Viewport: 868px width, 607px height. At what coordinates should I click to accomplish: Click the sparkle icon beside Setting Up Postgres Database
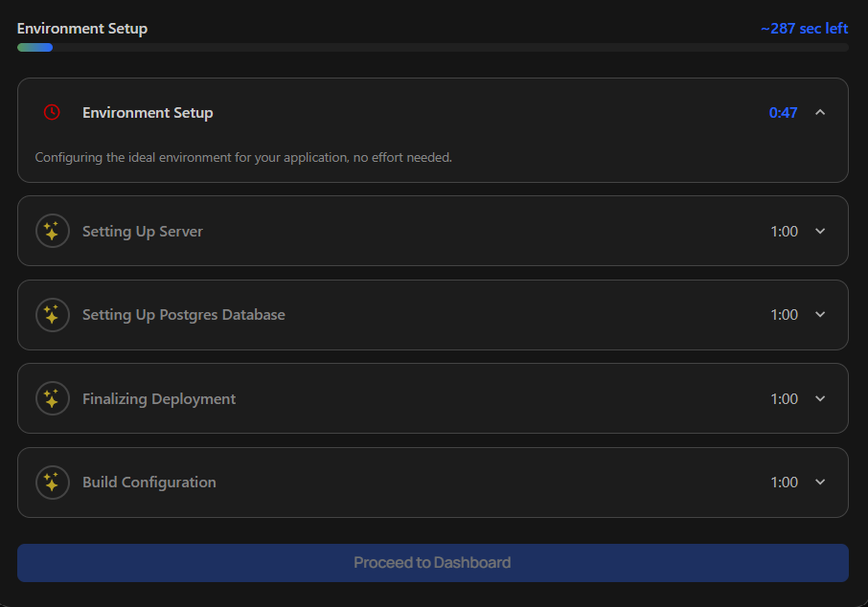53,314
